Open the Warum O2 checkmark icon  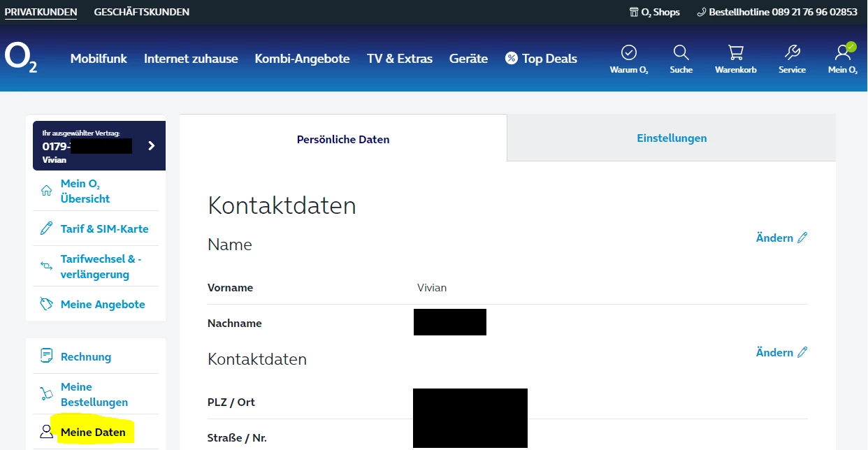tap(629, 52)
